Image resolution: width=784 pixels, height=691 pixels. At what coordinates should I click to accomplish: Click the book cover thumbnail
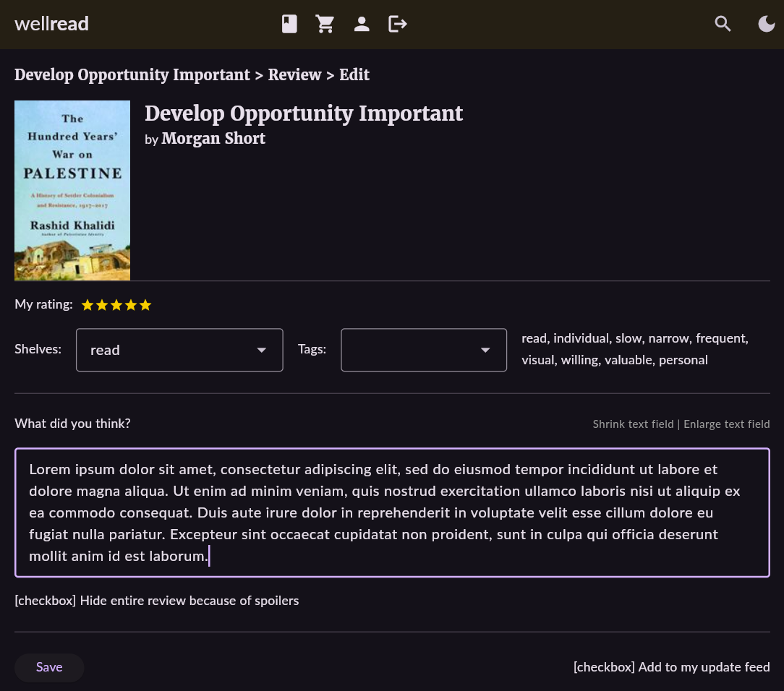(x=72, y=190)
